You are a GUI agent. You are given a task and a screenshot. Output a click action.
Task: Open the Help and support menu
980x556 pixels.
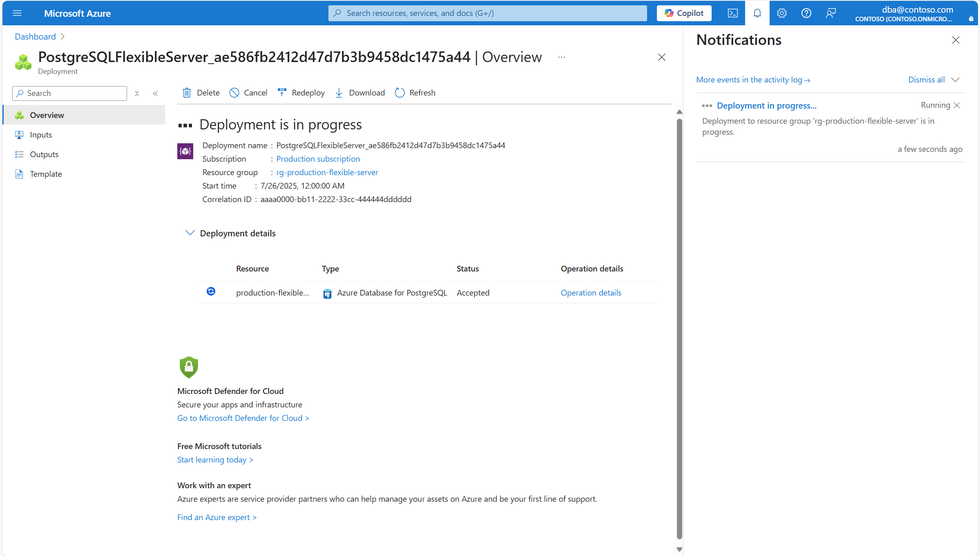click(806, 13)
